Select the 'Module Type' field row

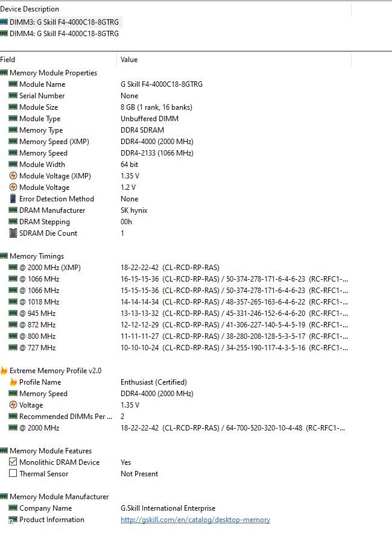[175, 119]
